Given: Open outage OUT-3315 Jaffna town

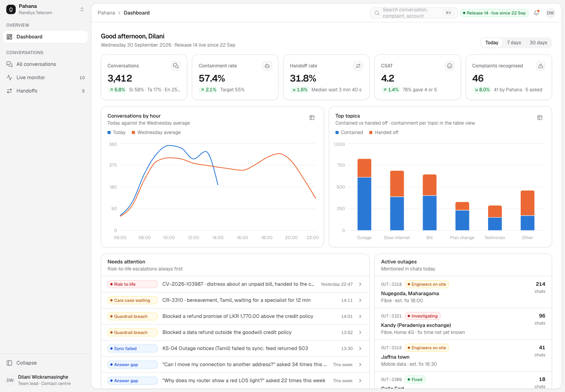Looking at the screenshot, I should pyautogui.click(x=463, y=356).
